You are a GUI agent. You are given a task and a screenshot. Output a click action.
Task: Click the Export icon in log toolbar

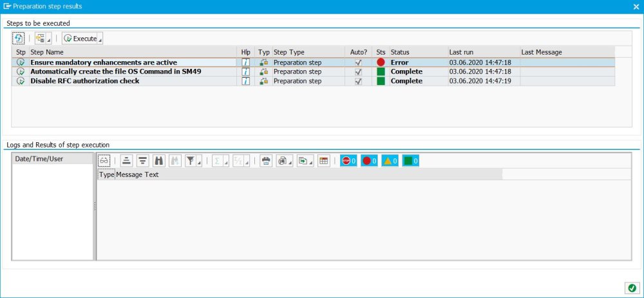[303, 161]
